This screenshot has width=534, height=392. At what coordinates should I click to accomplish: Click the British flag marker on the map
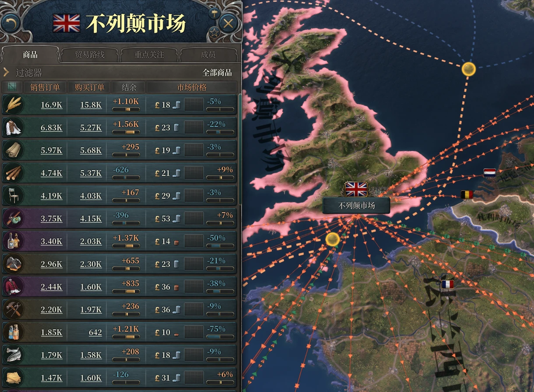tap(356, 189)
